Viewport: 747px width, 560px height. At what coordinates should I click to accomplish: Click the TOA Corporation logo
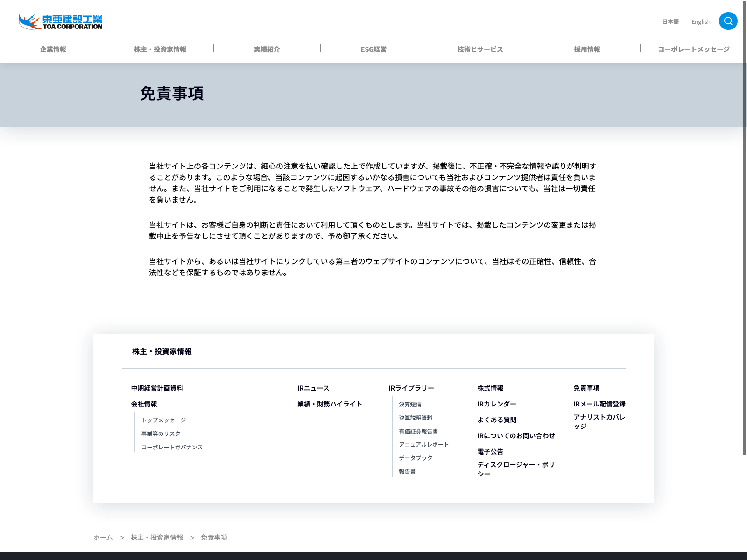[x=61, y=22]
